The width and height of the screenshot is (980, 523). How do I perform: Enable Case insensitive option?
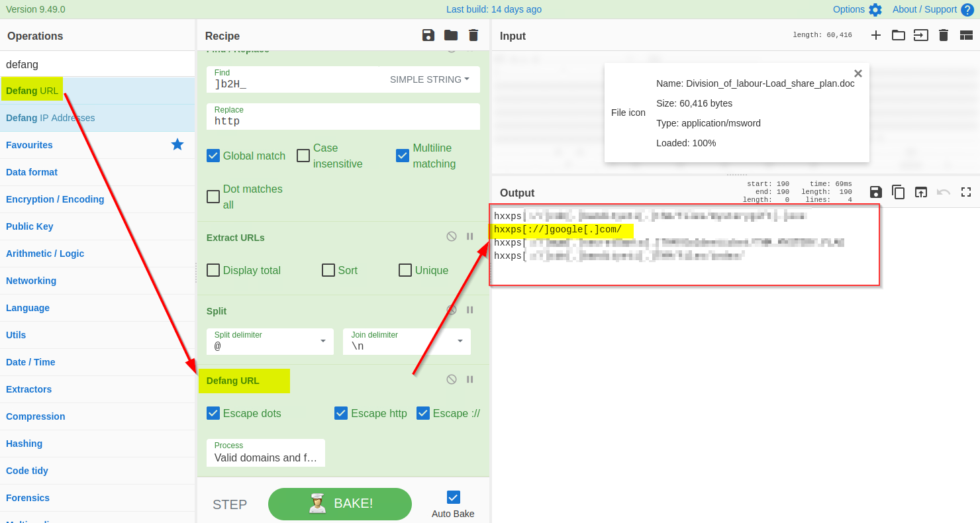coord(303,156)
